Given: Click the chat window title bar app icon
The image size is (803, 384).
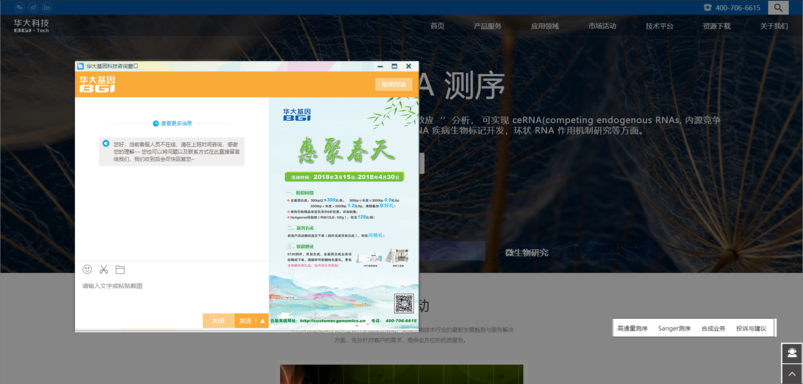Looking at the screenshot, I should point(80,66).
